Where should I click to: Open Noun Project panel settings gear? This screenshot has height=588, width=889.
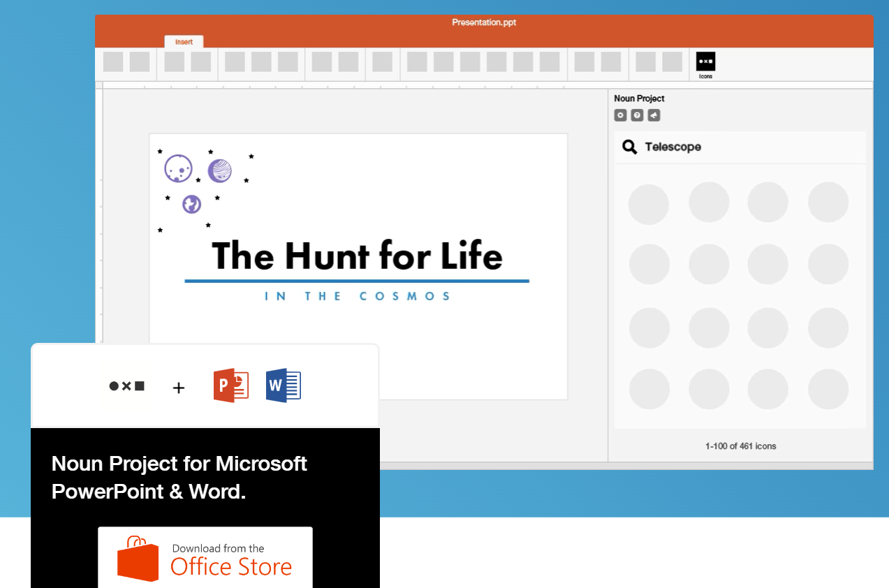(x=620, y=115)
